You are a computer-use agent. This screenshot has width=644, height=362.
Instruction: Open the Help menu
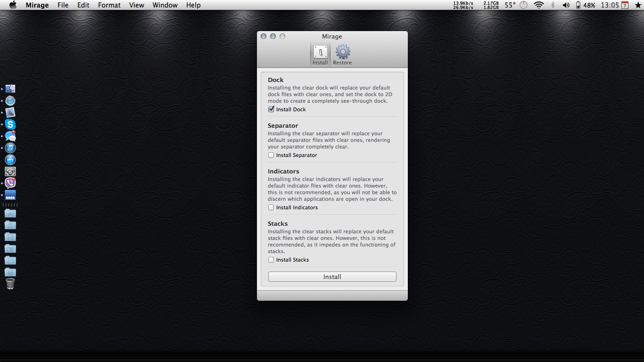193,5
